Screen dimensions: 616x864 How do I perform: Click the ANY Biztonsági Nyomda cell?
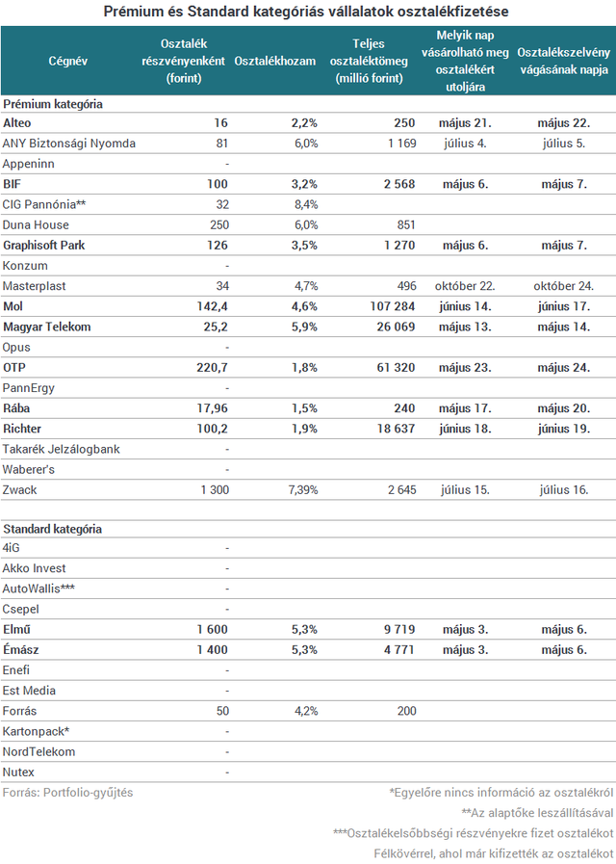pyautogui.click(x=69, y=144)
